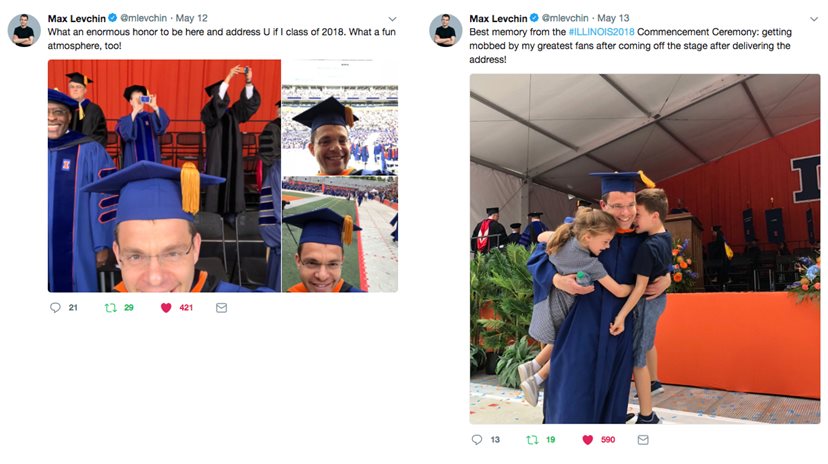Click the May 12 timestamp

pos(191,18)
